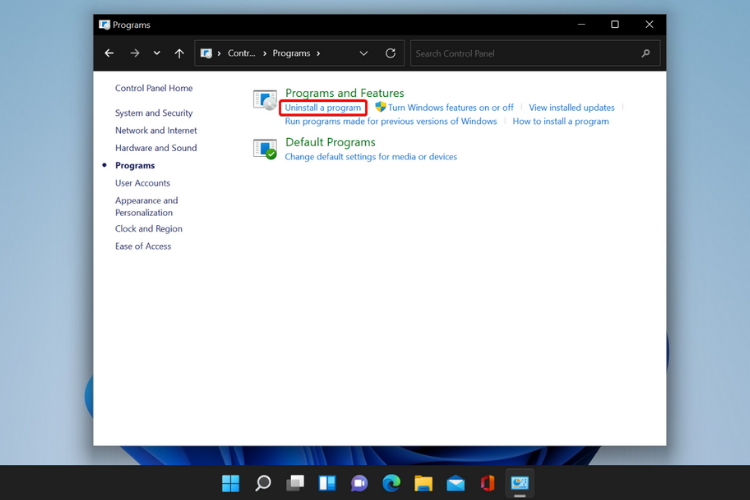Click the Default Programs icon
Screen dimensions: 750x500
click(x=265, y=149)
